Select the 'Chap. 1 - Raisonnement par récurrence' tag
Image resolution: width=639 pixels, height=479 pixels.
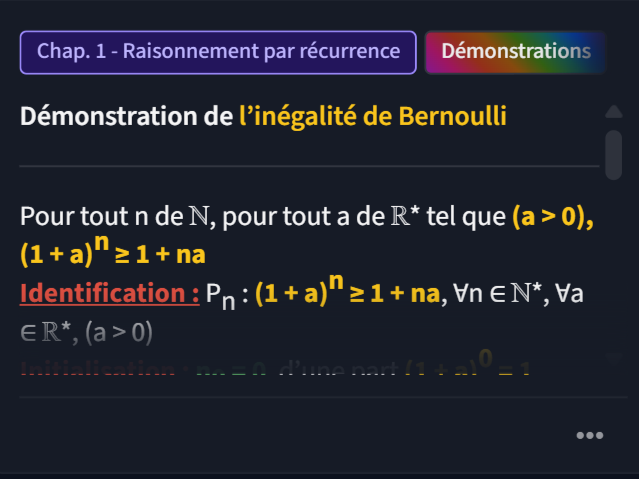point(218,51)
